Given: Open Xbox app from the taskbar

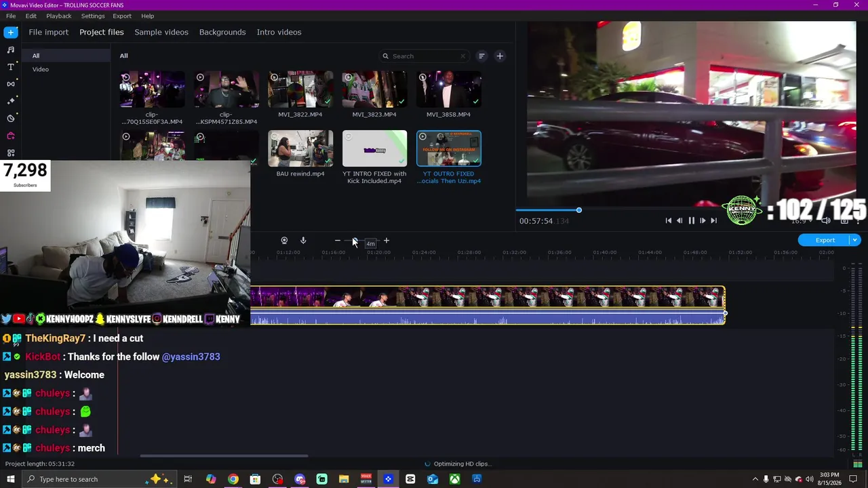Looking at the screenshot, I should (x=454, y=479).
